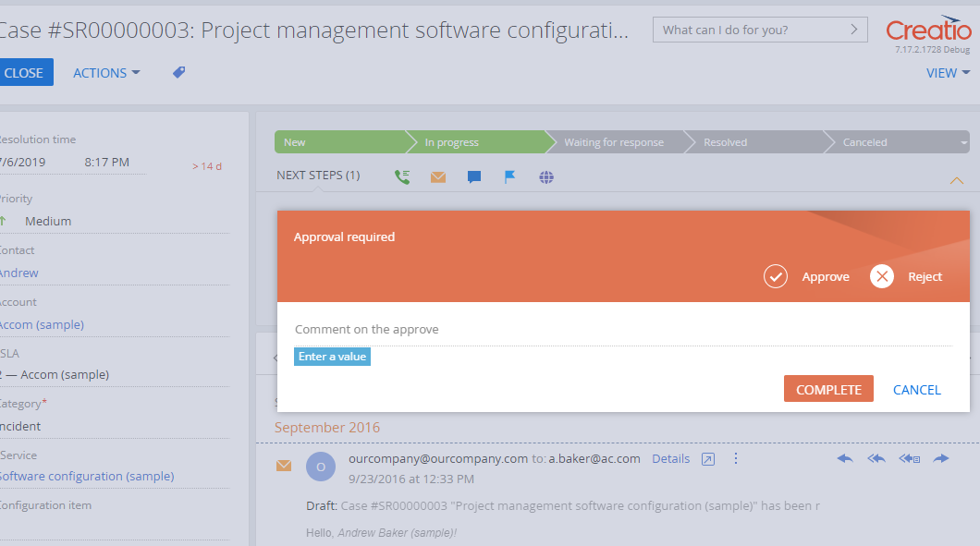Click the Priority value Medium
Screen dimensions: 980x546
48,221
